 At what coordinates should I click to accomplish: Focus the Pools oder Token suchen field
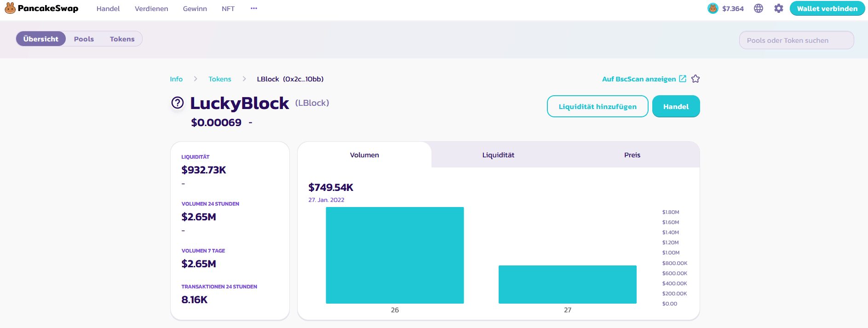(796, 40)
